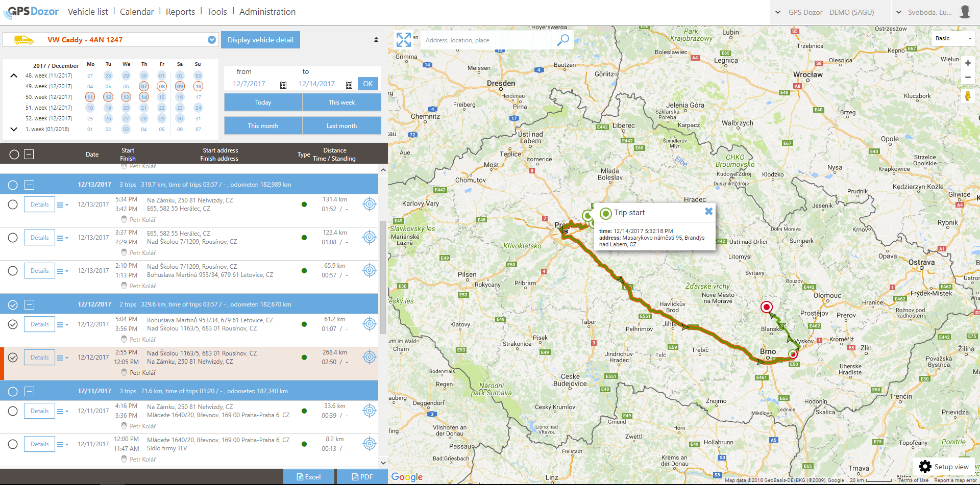The image size is (980, 485).
Task: Toggle select-all trips circle in table header
Action: (14, 155)
